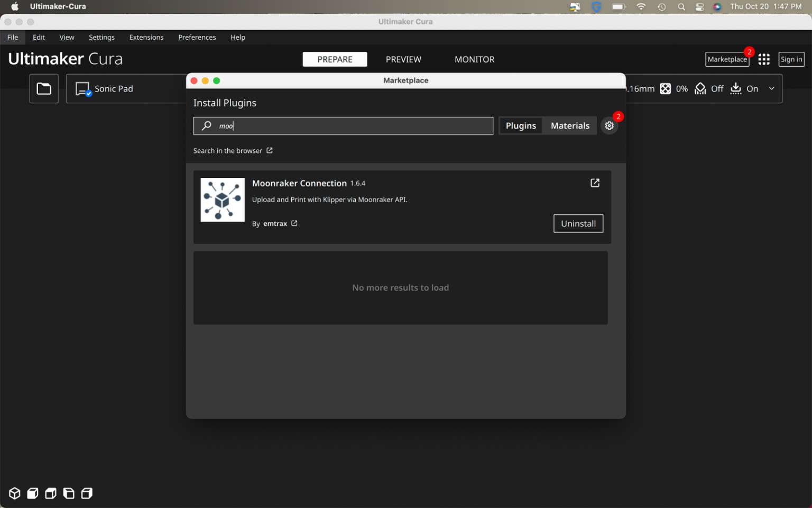
Task: Open the application switcher grid icon
Action: pyautogui.click(x=764, y=59)
